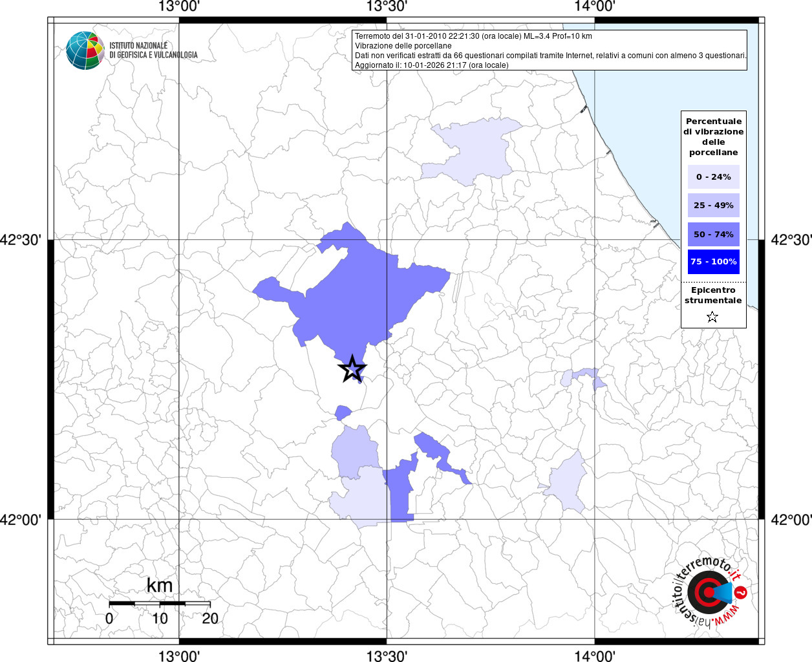The image size is (812, 662).
Task: Click the 'Aggiornato il: 10-01-2026' line
Action: click(x=432, y=65)
